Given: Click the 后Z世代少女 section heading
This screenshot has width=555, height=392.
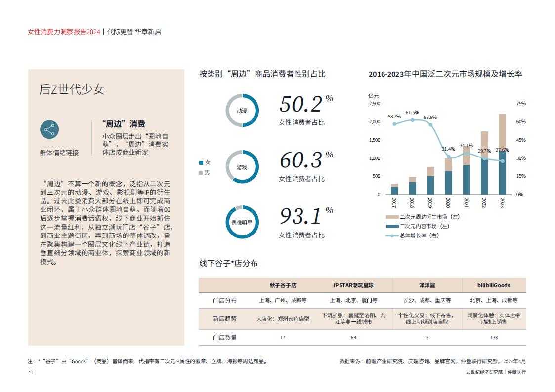Looking at the screenshot, I should pyautogui.click(x=72, y=89).
